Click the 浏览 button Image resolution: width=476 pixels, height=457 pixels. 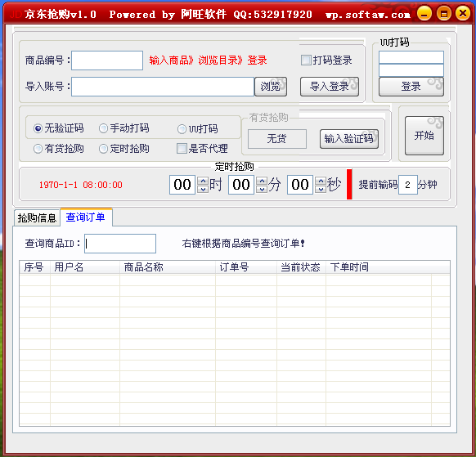click(271, 87)
